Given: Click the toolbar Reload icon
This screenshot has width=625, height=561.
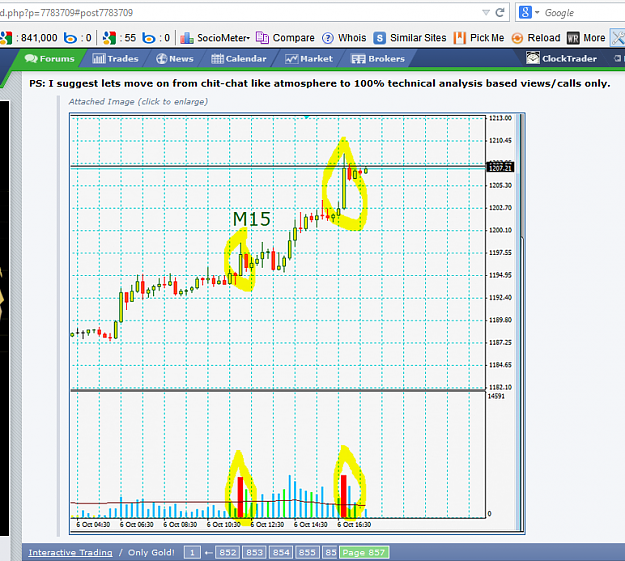Looking at the screenshot, I should 517,38.
